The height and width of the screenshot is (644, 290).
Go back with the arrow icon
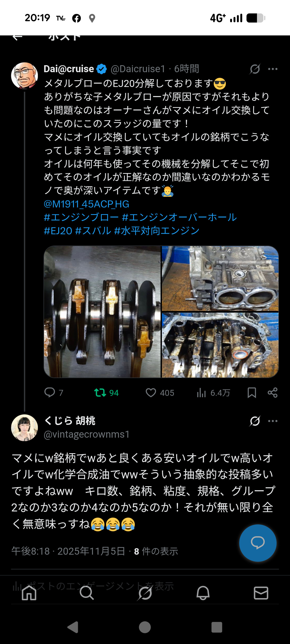[x=17, y=37]
